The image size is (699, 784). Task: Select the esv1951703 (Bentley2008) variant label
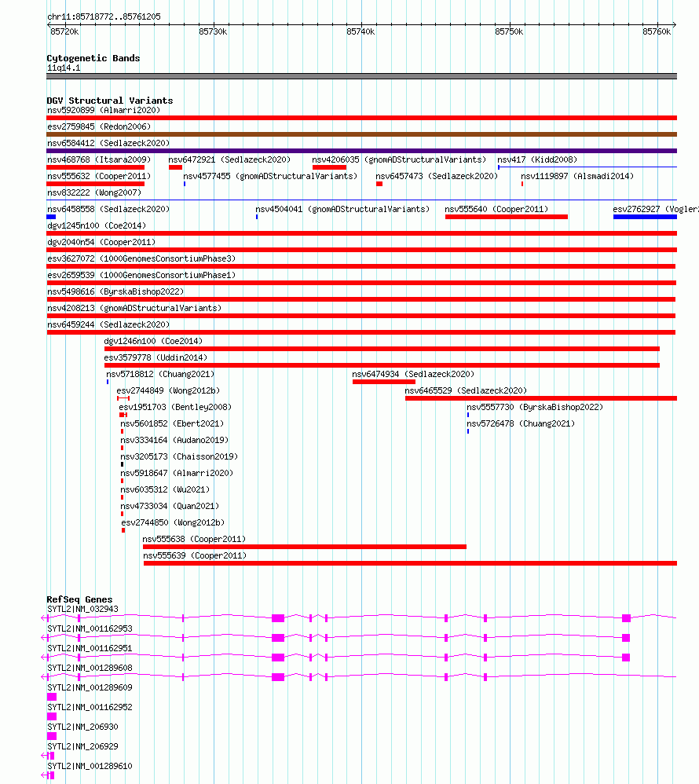pyautogui.click(x=175, y=407)
